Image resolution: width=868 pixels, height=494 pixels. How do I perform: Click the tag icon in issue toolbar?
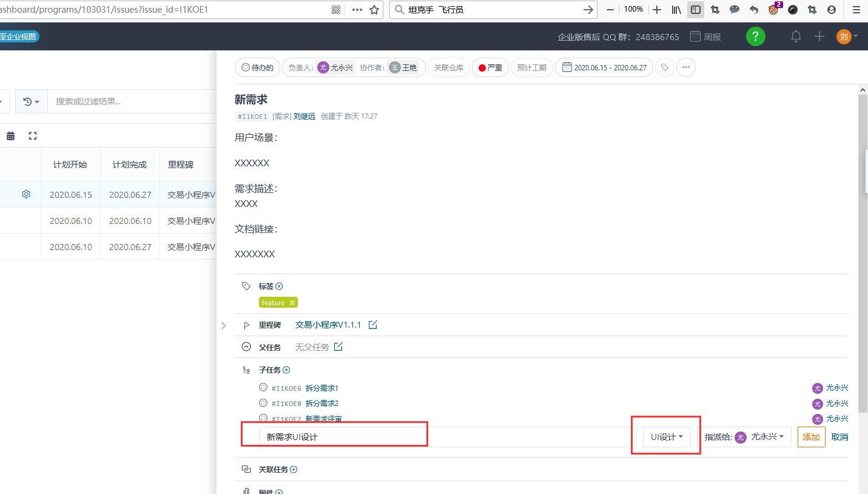665,67
